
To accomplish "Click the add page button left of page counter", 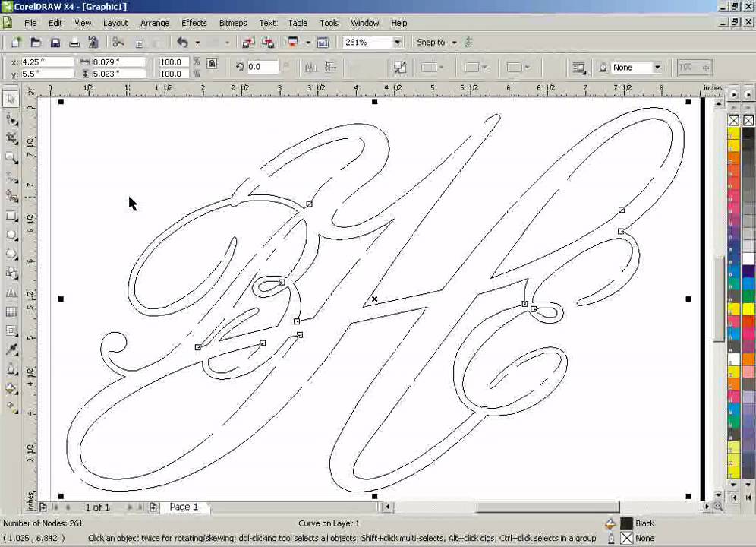I will pyautogui.click(x=43, y=507).
